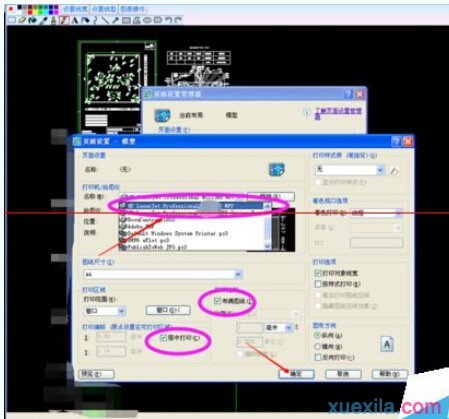
Task: Select the highlighted HP LaserJet Professional printer
Action: click(192, 206)
